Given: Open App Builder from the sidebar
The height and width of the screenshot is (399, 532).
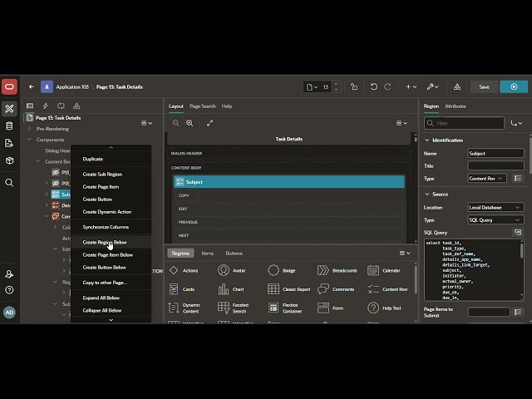Looking at the screenshot, I should tap(9, 109).
